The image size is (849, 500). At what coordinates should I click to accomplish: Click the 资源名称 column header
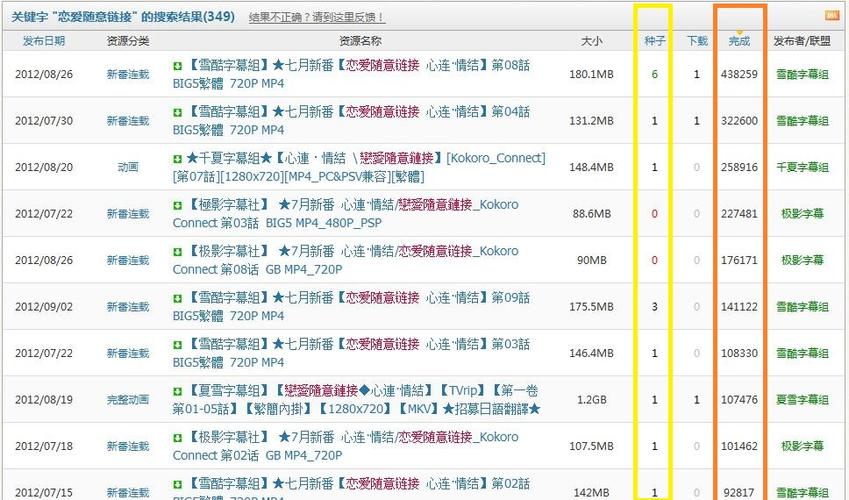coord(360,41)
